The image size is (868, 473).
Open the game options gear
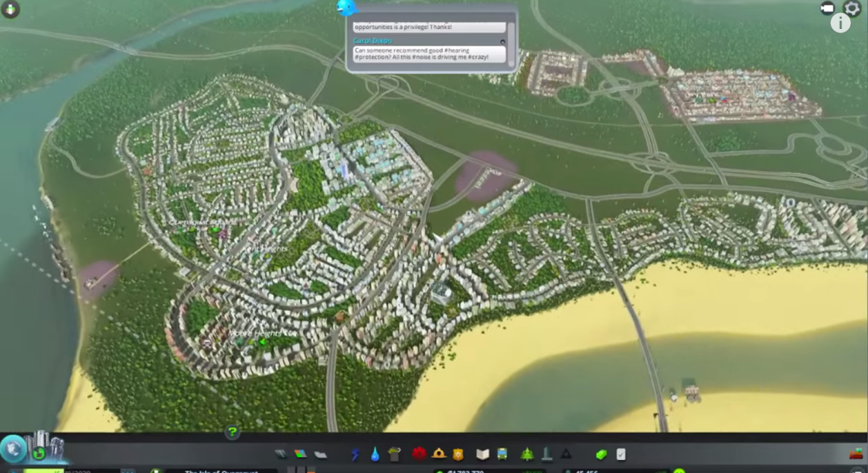tap(853, 8)
